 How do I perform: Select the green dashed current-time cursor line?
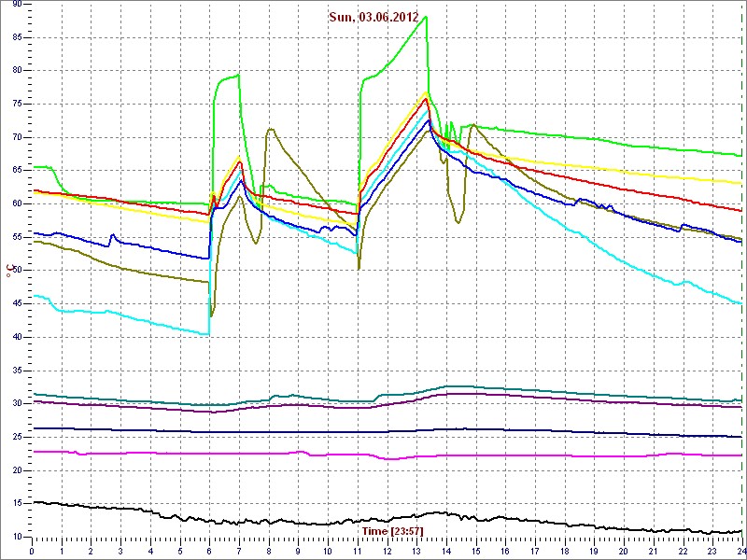coord(743,280)
